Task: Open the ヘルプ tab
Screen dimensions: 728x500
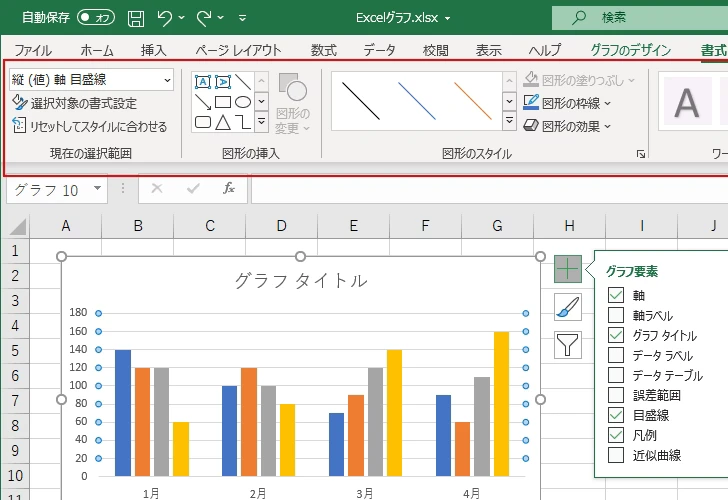Action: click(545, 50)
